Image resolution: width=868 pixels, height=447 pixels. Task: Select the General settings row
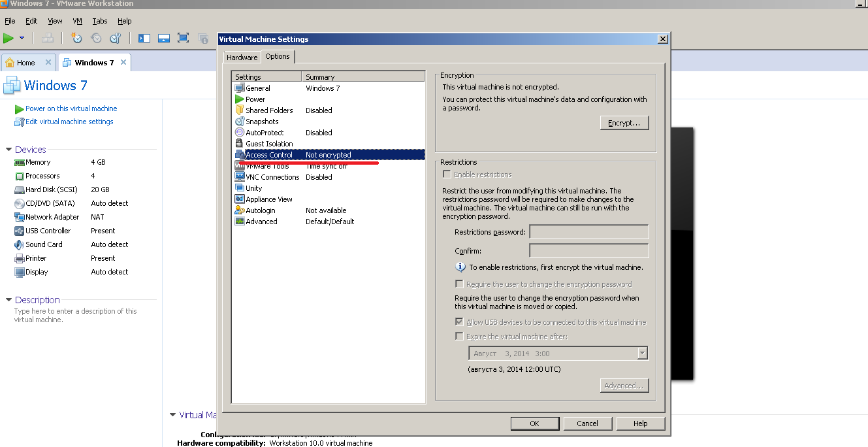pyautogui.click(x=329, y=88)
